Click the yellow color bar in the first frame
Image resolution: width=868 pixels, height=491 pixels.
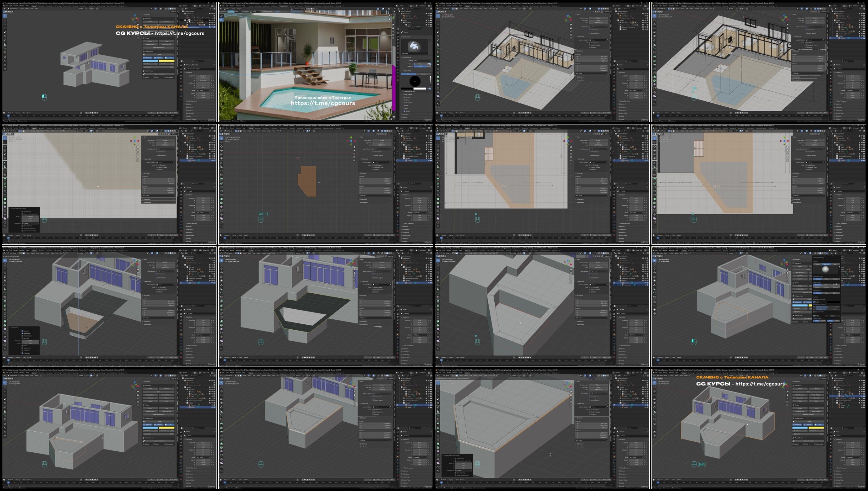(167, 60)
